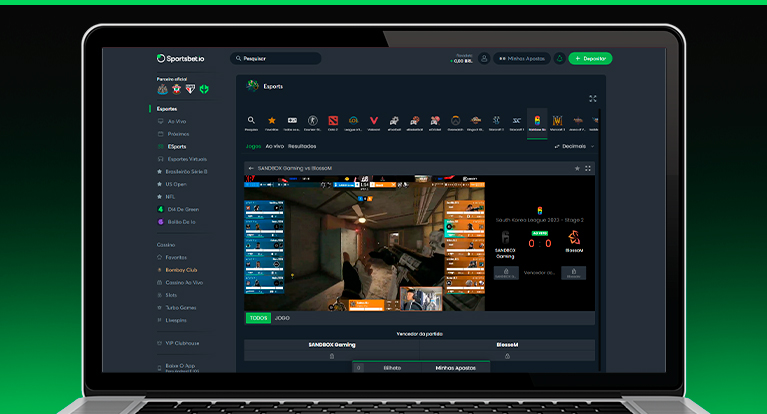Image resolution: width=767 pixels, height=414 pixels.
Task: Click scoreboard BlossoM locked bet button
Action: click(573, 273)
